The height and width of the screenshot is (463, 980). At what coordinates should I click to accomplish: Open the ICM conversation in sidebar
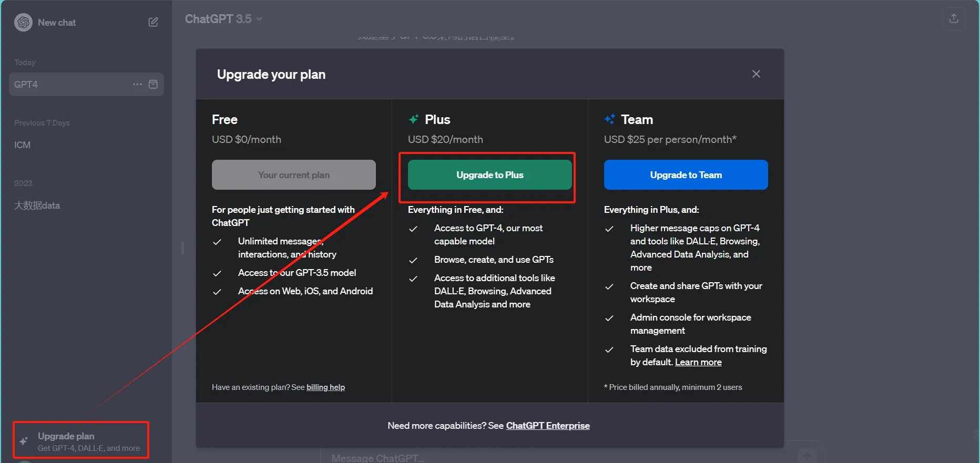coord(23,145)
